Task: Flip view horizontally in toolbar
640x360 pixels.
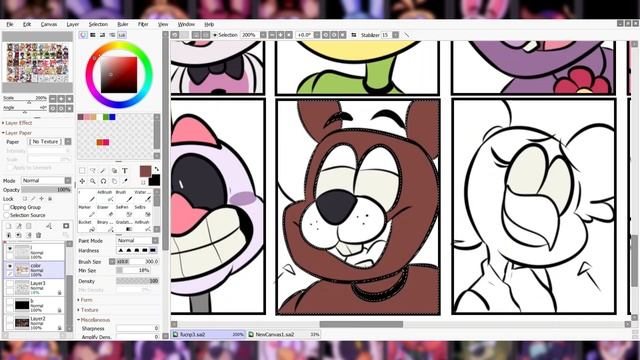Action: point(354,35)
